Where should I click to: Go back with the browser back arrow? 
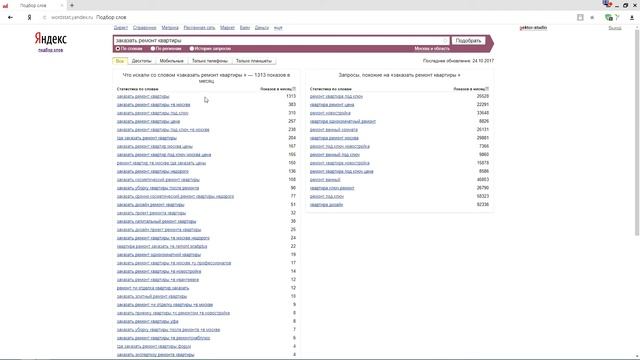pyautogui.click(x=10, y=18)
